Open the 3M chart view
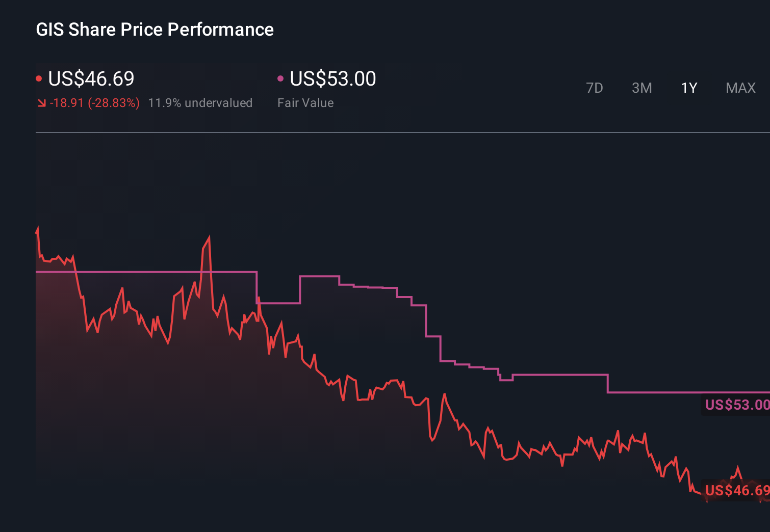 (641, 88)
